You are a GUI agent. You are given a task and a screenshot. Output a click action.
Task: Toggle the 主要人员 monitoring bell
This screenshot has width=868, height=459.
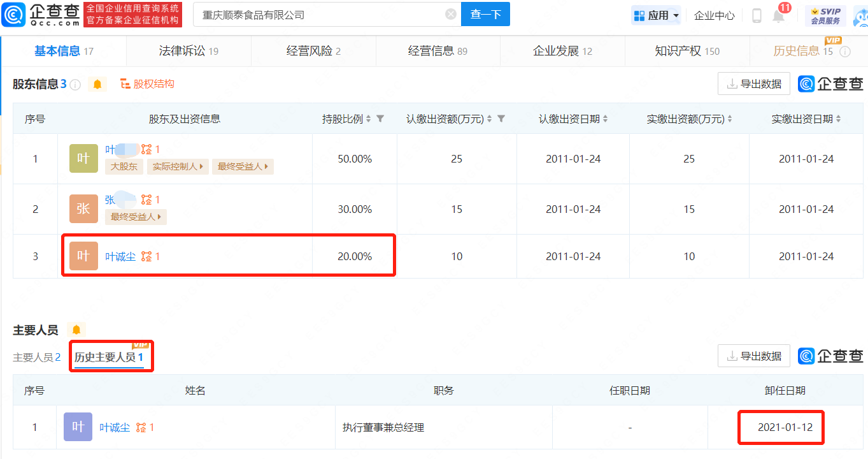tap(76, 330)
